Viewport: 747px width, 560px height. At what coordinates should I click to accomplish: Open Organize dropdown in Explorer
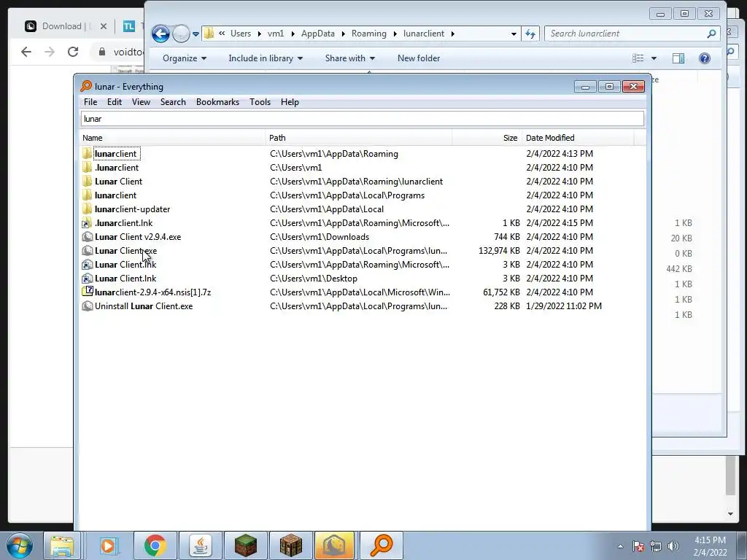tap(185, 58)
